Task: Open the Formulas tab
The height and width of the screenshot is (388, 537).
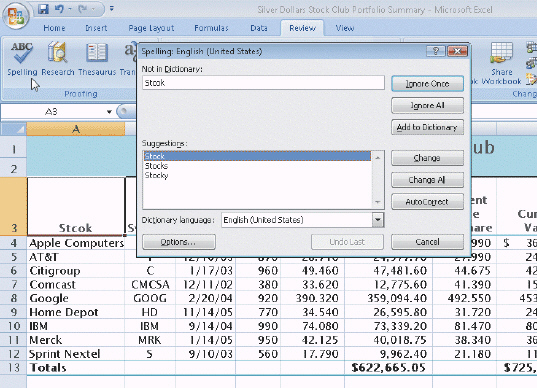Action: click(x=211, y=28)
